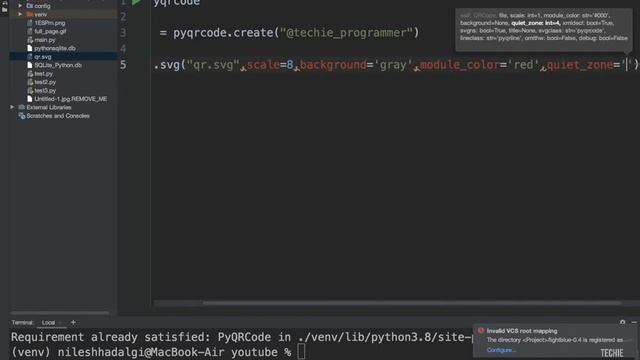Select the config folder icon
The height and width of the screenshot is (360, 640).
pos(30,6)
